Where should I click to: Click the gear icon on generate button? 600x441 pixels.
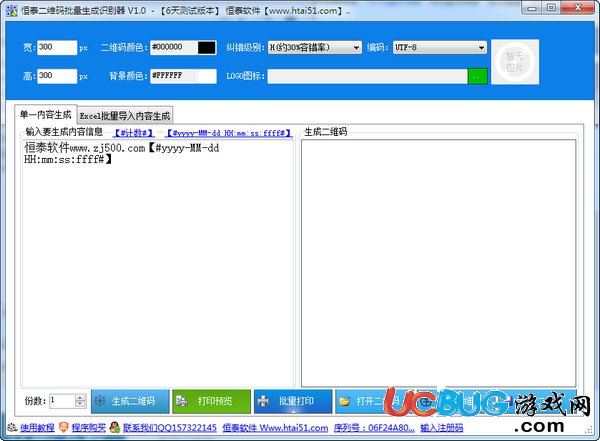coord(100,401)
